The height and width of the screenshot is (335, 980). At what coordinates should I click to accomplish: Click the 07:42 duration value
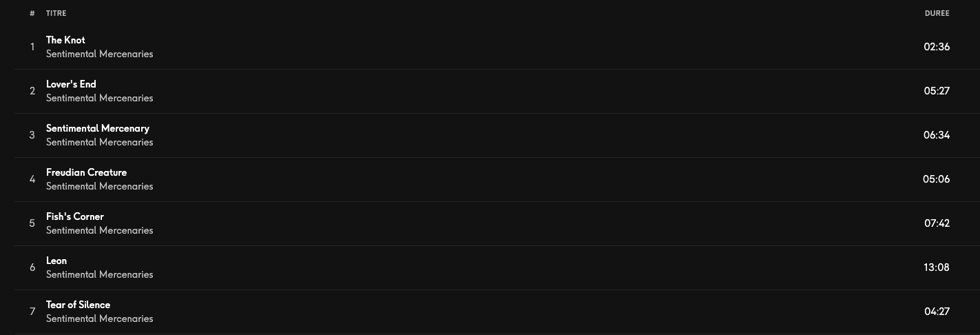(x=937, y=223)
